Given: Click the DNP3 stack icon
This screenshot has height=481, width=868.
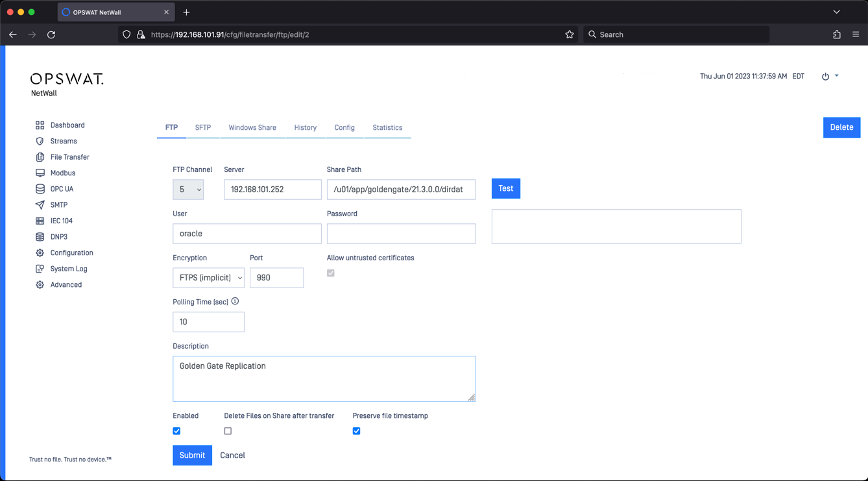Looking at the screenshot, I should (40, 237).
